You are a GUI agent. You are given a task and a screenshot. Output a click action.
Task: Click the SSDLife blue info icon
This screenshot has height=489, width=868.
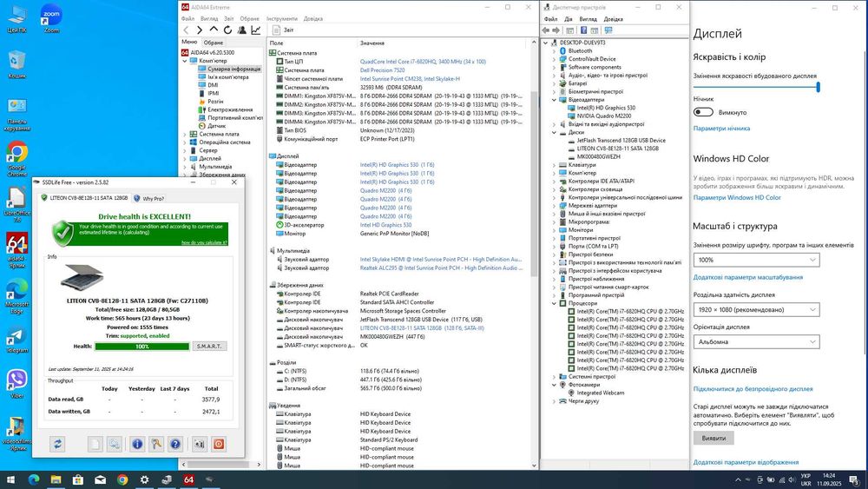tap(137, 444)
